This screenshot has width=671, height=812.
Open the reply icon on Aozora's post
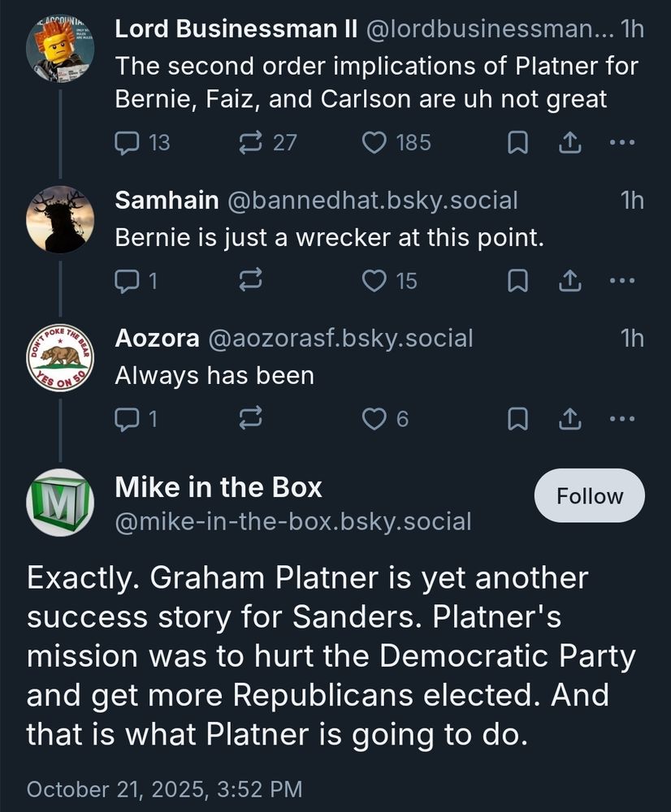pyautogui.click(x=128, y=419)
